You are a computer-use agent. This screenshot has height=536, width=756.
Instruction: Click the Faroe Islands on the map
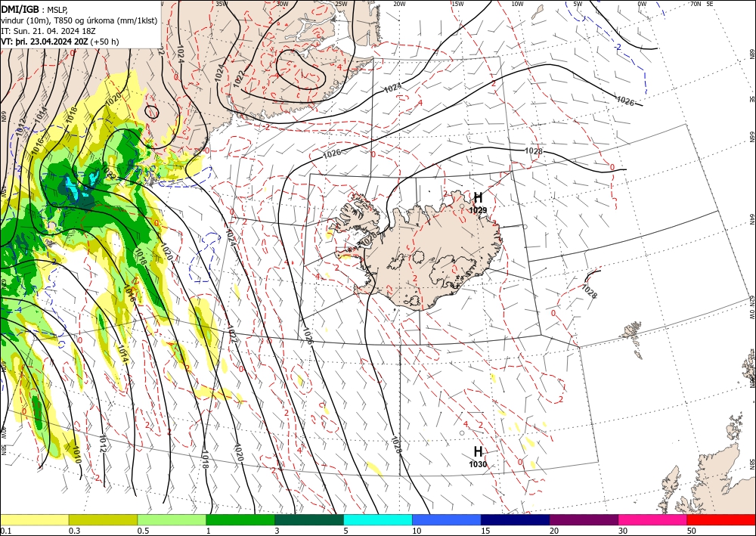tap(634, 339)
